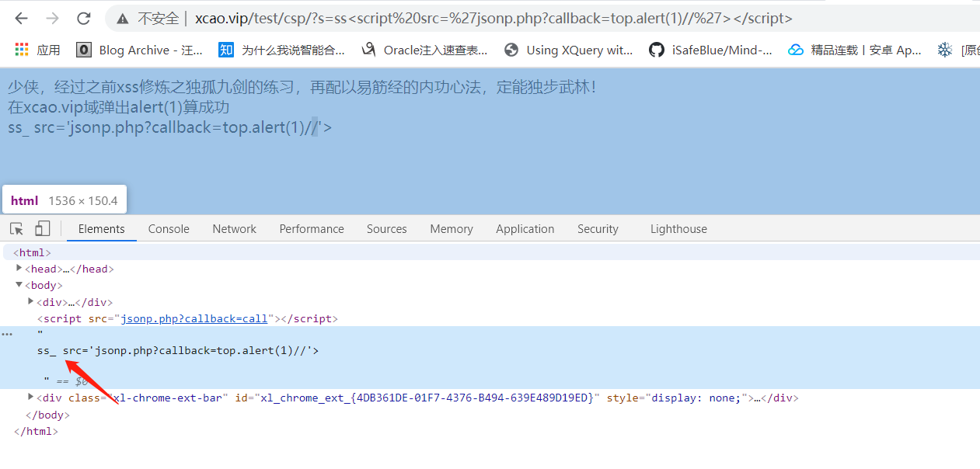The image size is (980, 469).
Task: Switch to the Console tab
Action: click(169, 228)
